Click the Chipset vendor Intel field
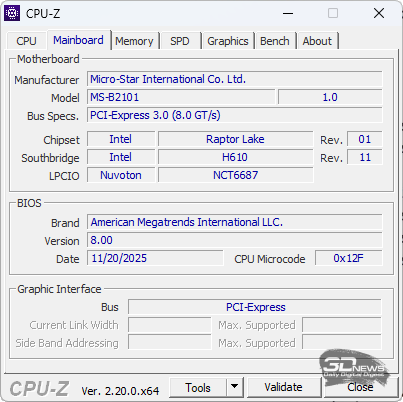This screenshot has width=403, height=402. pos(121,139)
